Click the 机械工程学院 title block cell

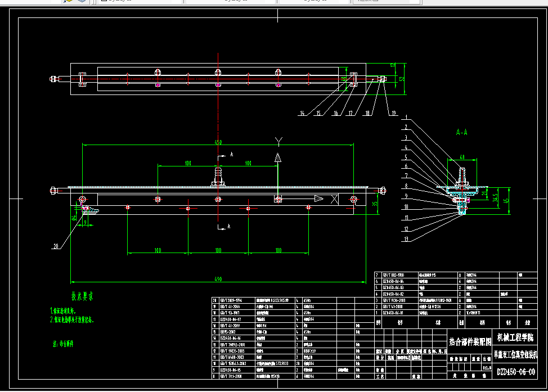coord(515,337)
